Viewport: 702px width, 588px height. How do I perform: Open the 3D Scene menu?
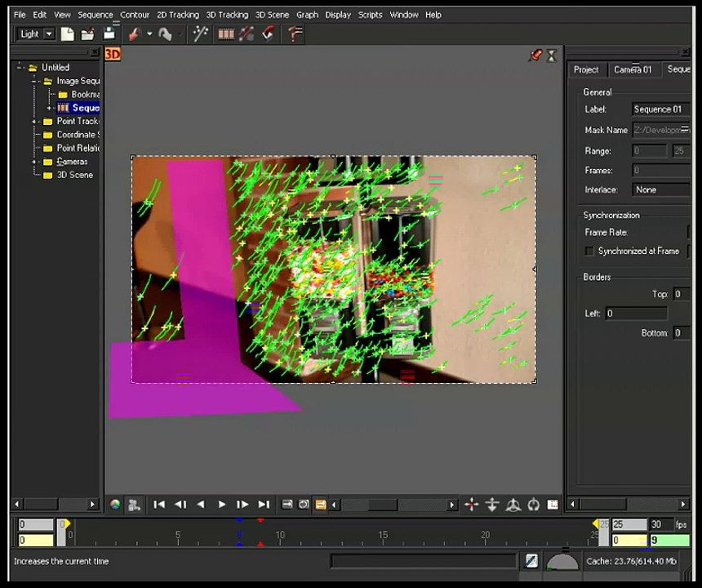272,15
